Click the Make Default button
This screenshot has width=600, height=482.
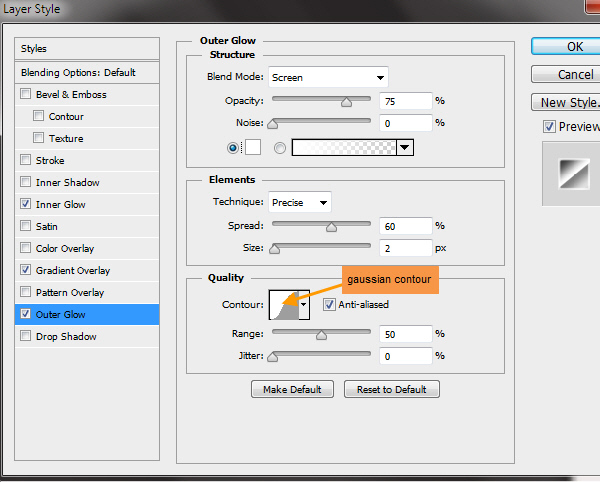tap(293, 389)
